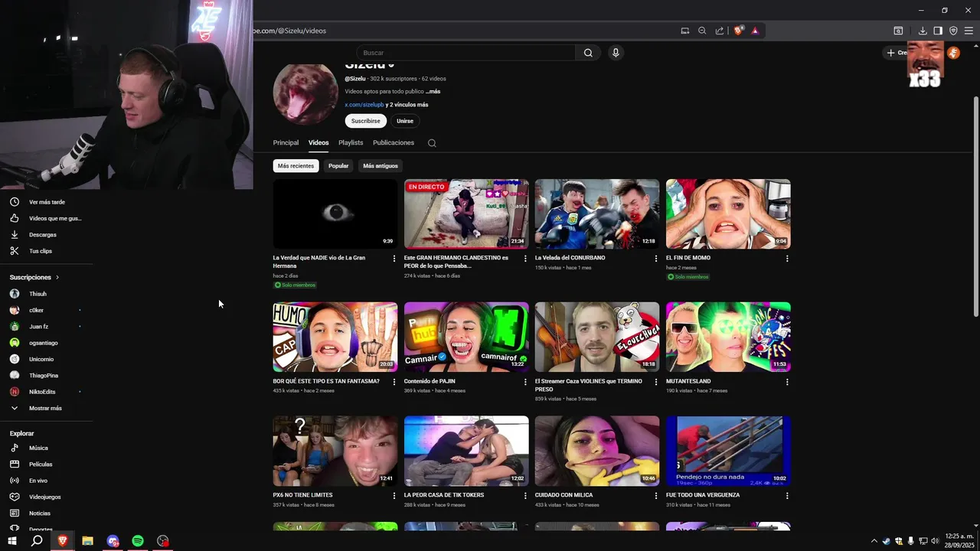This screenshot has width=980, height=551.
Task: Open the tab search icon in toolbar
Action: pyautogui.click(x=898, y=31)
